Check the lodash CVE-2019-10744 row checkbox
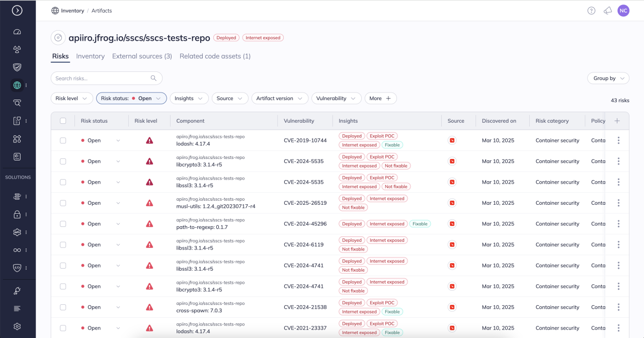 coord(63,140)
